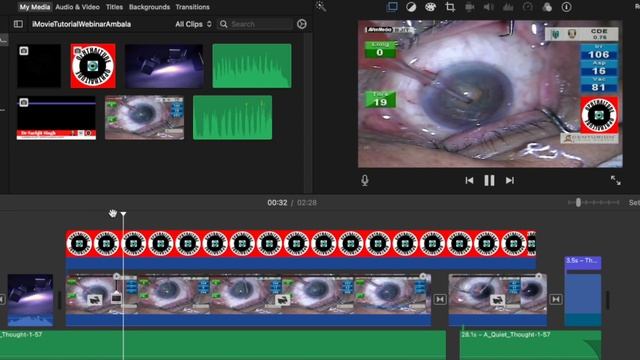This screenshot has width=640, height=360.
Task: Enter fullscreen playback mode
Action: [616, 180]
